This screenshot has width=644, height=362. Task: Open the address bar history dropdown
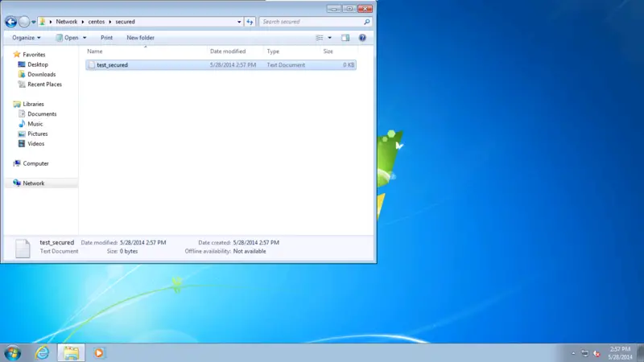239,22
